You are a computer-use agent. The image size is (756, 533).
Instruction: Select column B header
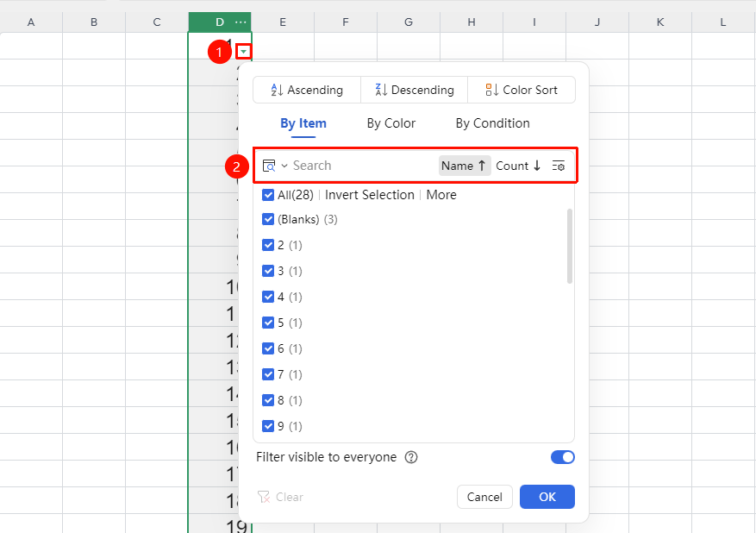pyautogui.click(x=94, y=22)
